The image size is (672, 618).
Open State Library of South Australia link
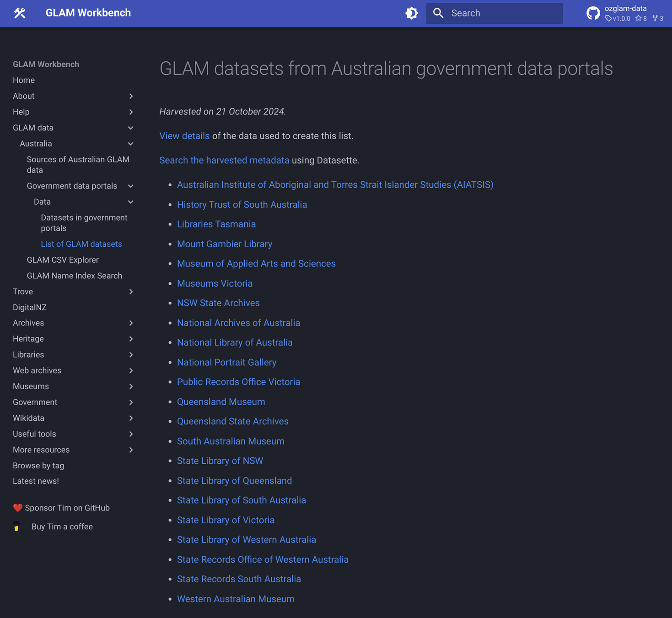point(242,500)
